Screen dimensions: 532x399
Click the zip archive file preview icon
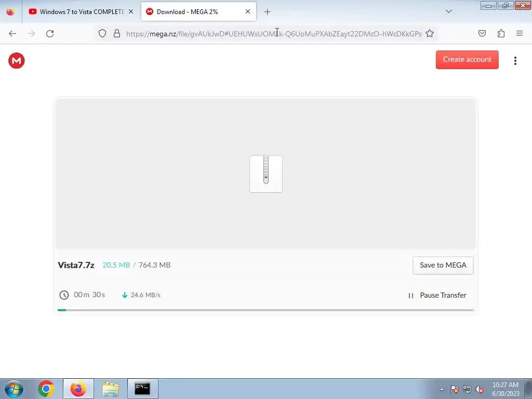pyautogui.click(x=265, y=174)
